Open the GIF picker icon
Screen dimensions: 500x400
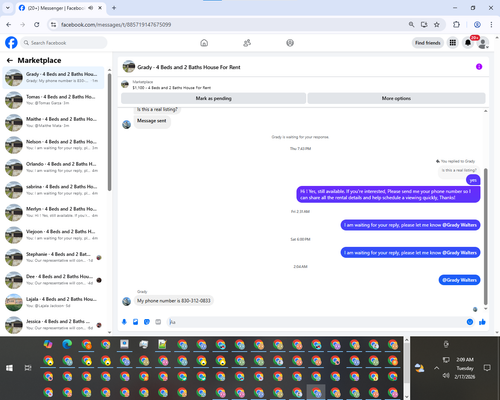(x=158, y=322)
